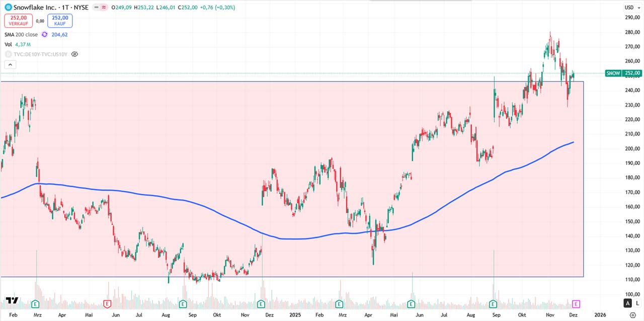Click the Snowflake logo icon beside the symbol name
644x321 pixels.
click(8, 8)
